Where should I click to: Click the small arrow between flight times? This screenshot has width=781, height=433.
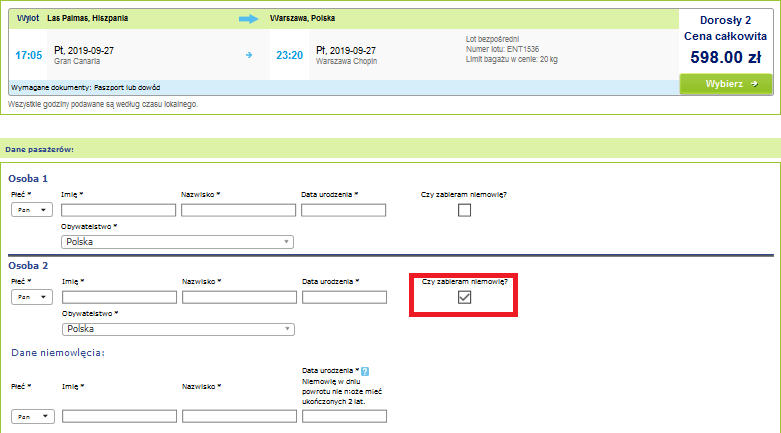[249, 55]
